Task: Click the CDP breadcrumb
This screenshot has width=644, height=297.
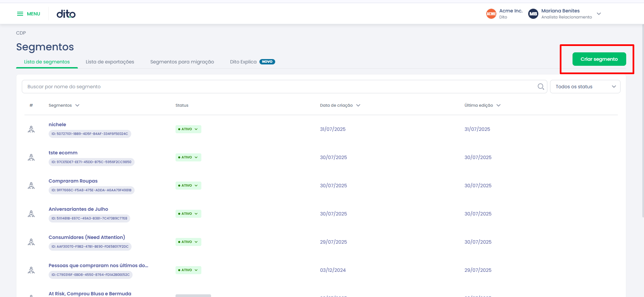Action: click(x=21, y=33)
